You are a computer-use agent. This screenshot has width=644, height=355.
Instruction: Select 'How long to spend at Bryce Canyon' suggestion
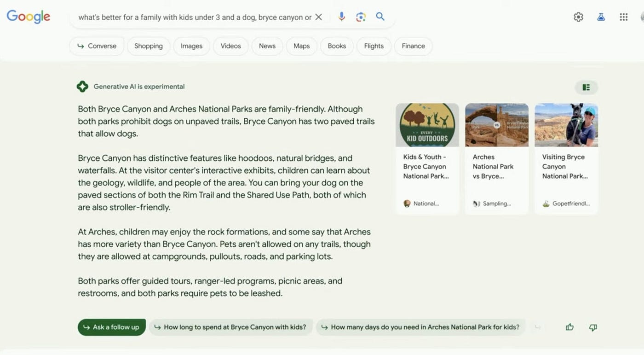tap(230, 327)
